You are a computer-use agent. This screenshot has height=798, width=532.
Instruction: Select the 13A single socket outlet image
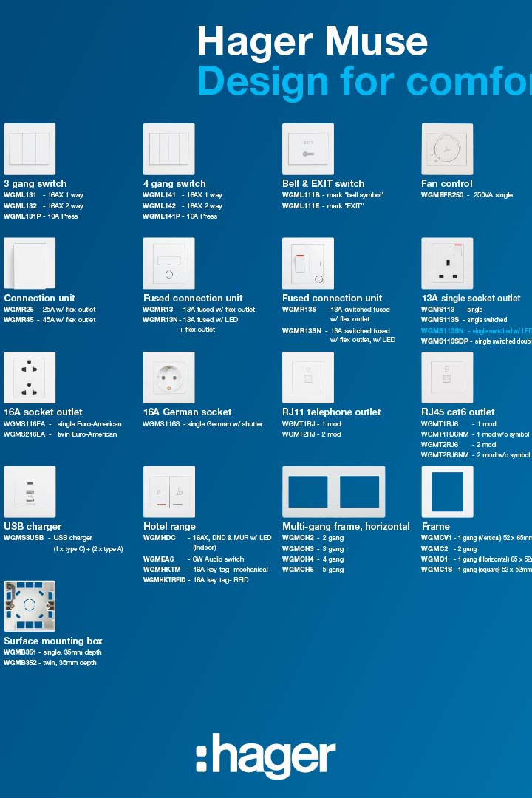(447, 263)
